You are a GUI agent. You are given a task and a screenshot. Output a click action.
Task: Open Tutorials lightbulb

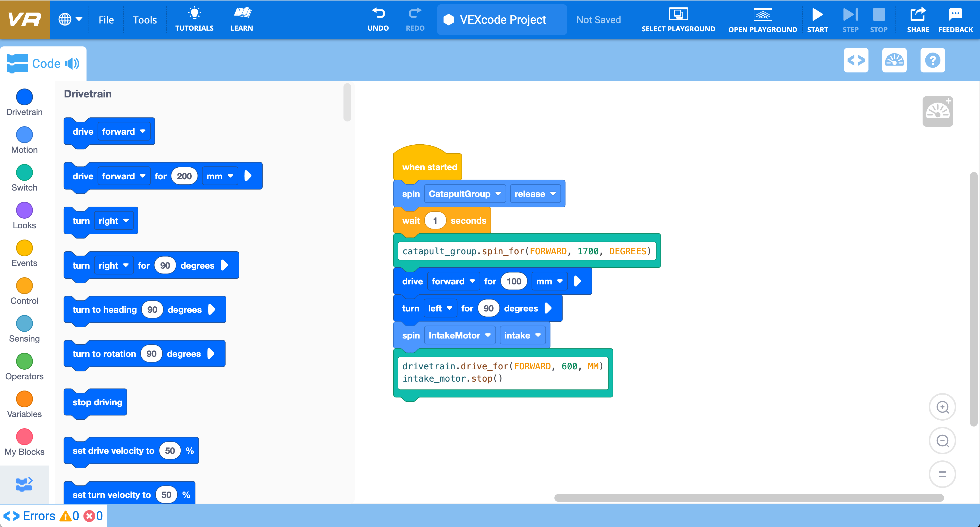194,19
